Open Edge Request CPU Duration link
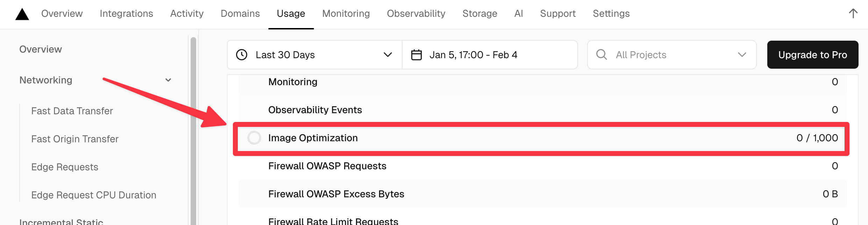This screenshot has height=225, width=868. coord(94,195)
